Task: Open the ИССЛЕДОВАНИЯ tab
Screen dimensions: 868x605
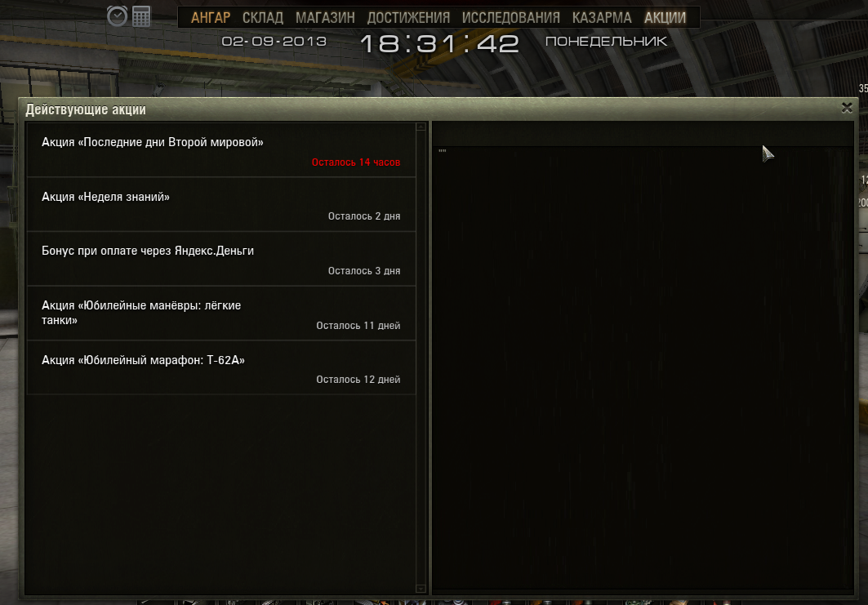Action: pyautogui.click(x=511, y=18)
